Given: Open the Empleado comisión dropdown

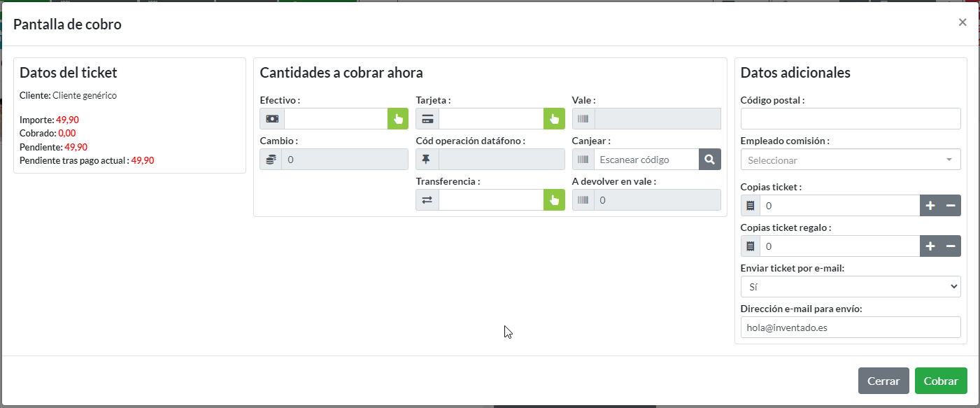Looking at the screenshot, I should click(x=850, y=160).
